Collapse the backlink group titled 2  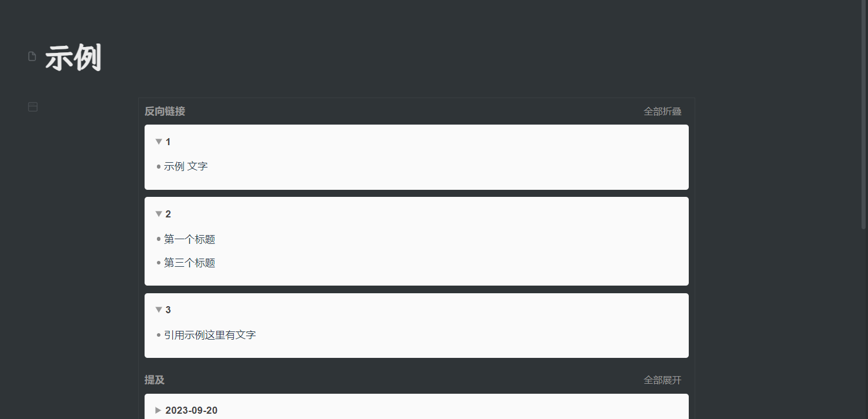click(159, 214)
